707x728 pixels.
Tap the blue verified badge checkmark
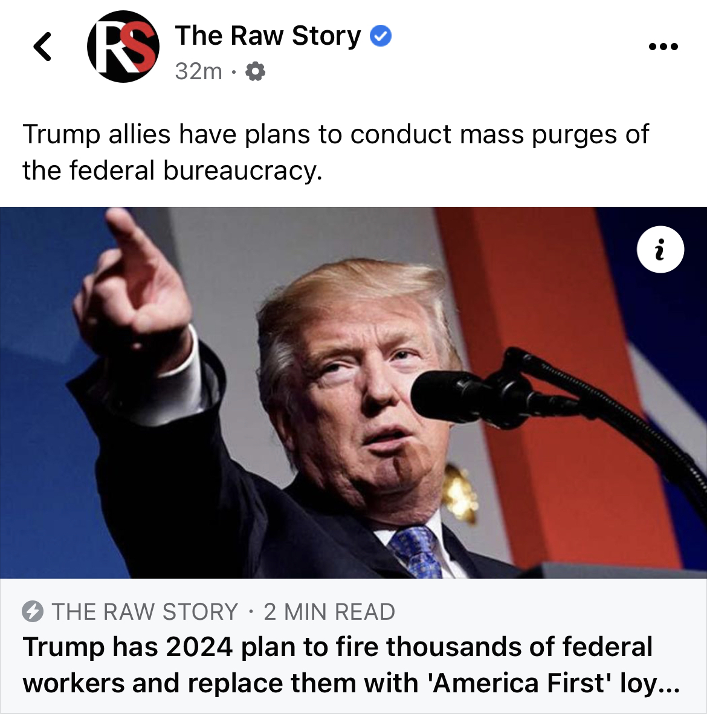380,36
